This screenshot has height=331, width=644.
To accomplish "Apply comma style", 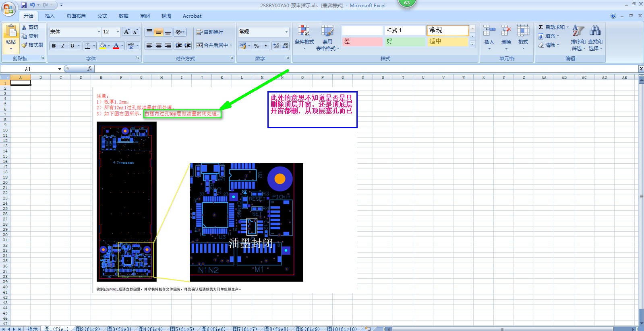I will [x=266, y=46].
